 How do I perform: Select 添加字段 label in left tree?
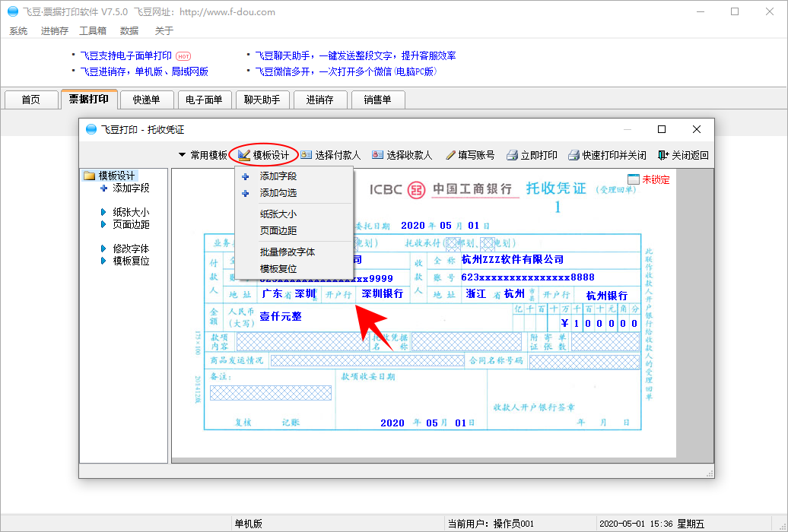point(131,188)
